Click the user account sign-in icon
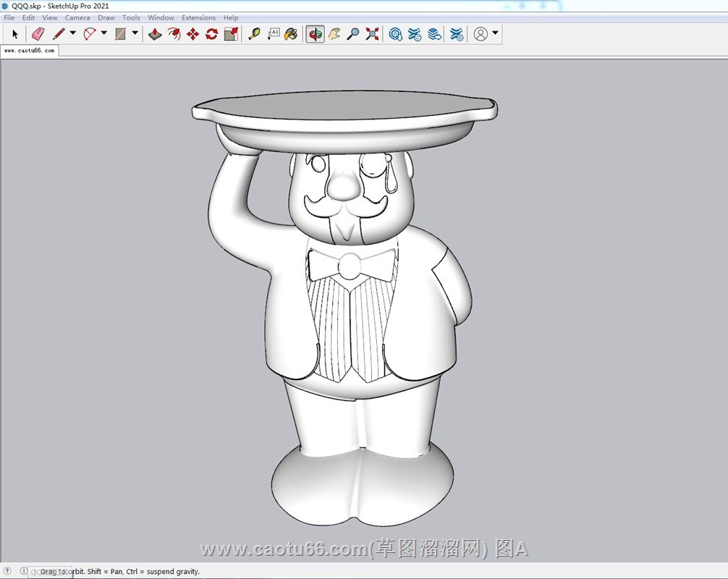Screen dimensions: 728x579 (481, 34)
